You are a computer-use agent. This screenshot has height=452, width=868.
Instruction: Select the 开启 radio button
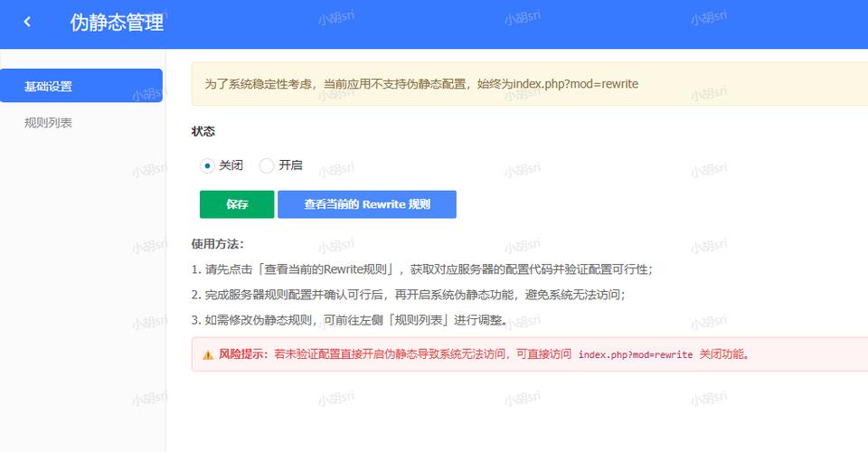pyautogui.click(x=266, y=165)
